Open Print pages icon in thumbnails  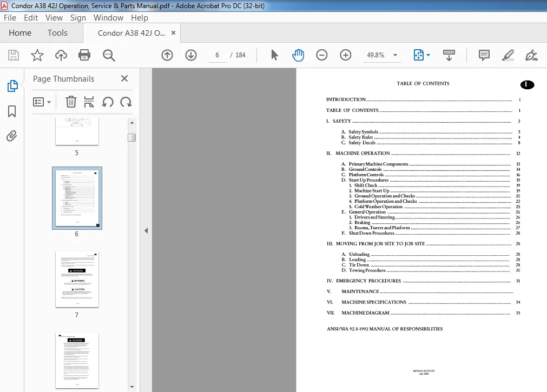(89, 102)
